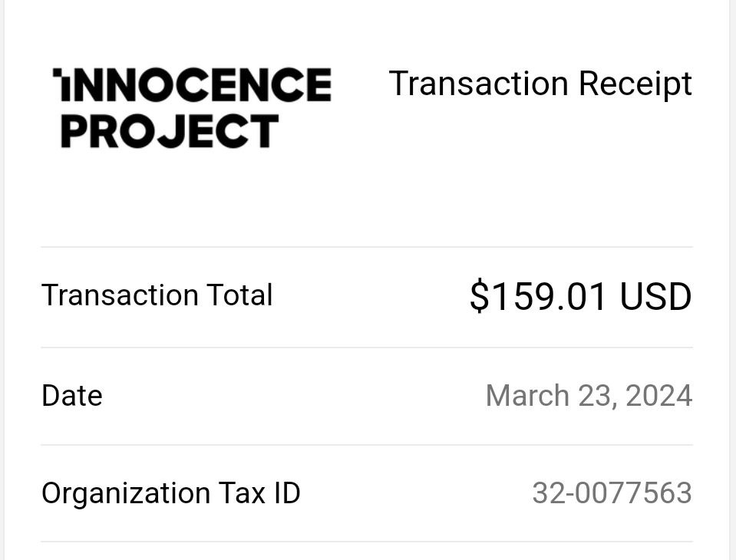
Task: Click the word Organization in the label
Action: [126, 494]
